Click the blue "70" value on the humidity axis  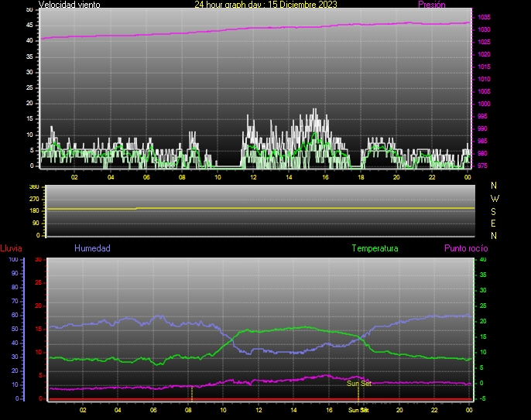point(15,301)
